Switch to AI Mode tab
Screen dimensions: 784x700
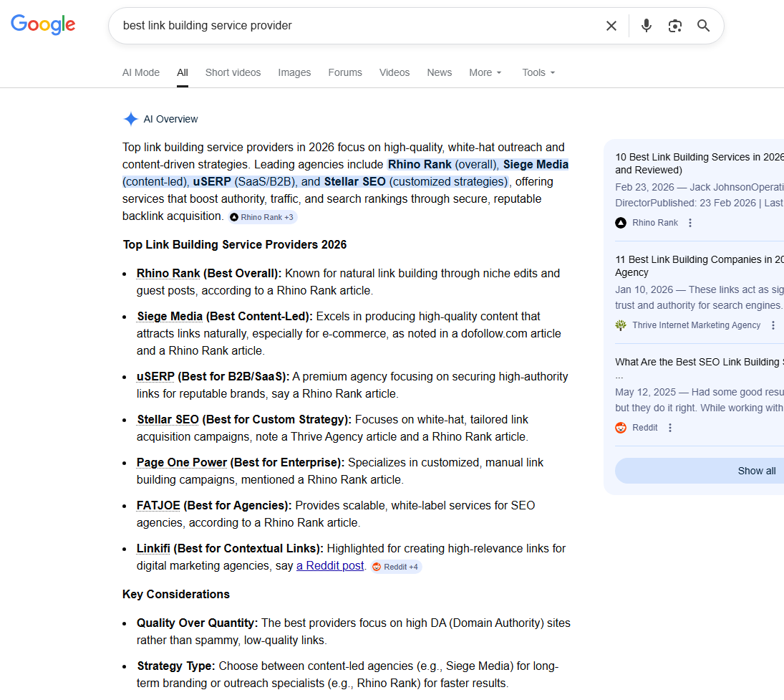coord(141,72)
